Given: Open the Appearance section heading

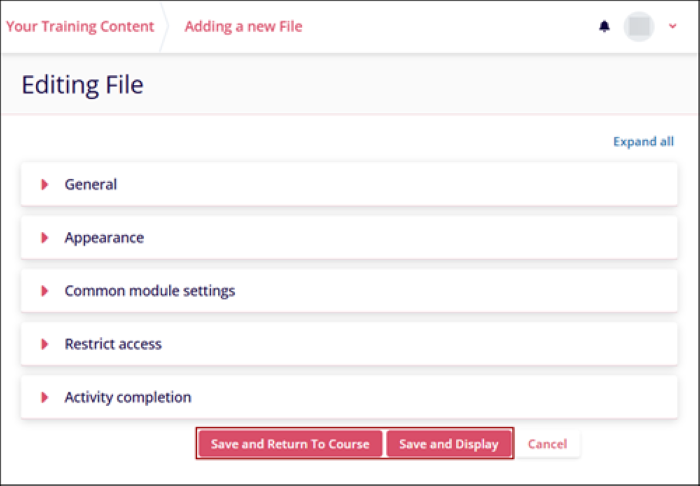Looking at the screenshot, I should click(104, 238).
